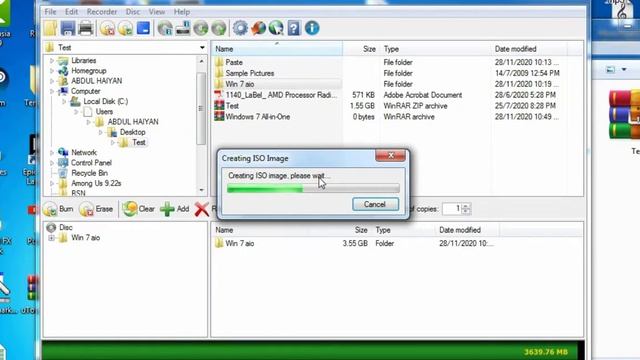Collapse the Desktop tree node
640x360 pixels.
click(x=101, y=132)
